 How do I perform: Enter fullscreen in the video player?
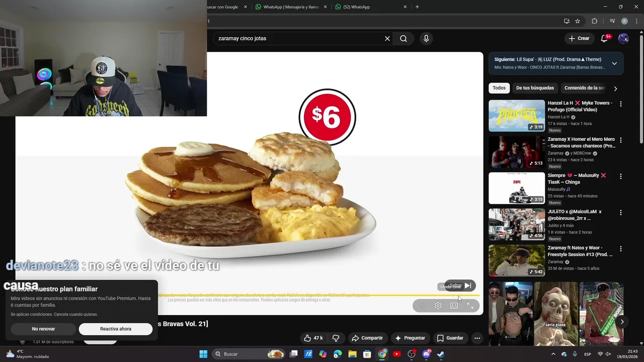pos(470,306)
